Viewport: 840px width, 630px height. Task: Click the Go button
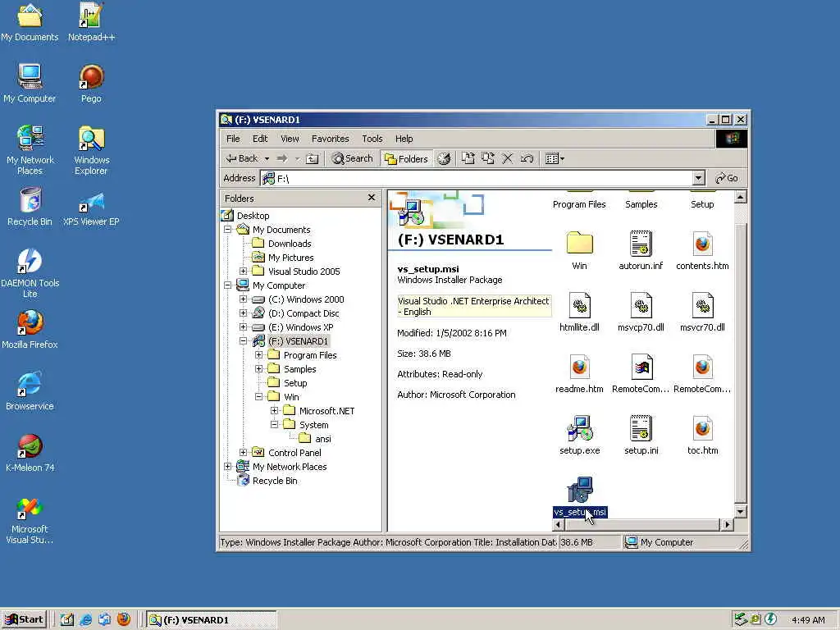[727, 178]
